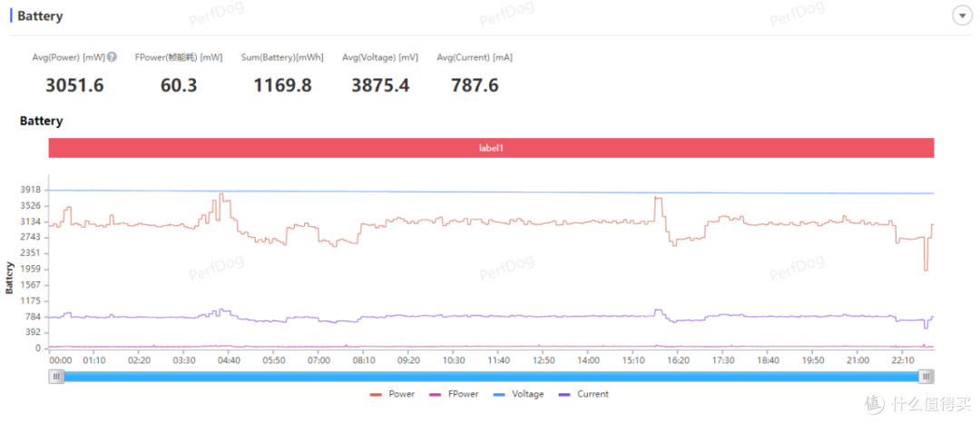
Task: Click the 22:10 tick on the time axis
Action: click(x=903, y=360)
